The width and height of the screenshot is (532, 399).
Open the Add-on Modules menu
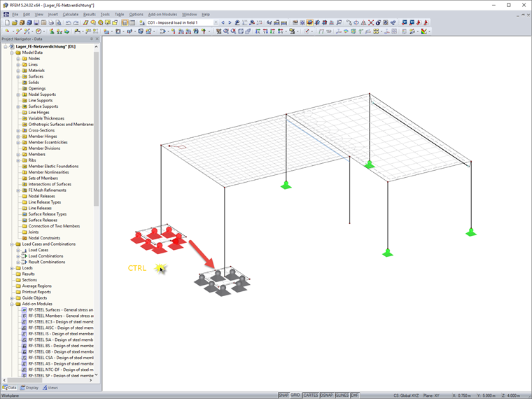pyautogui.click(x=162, y=14)
